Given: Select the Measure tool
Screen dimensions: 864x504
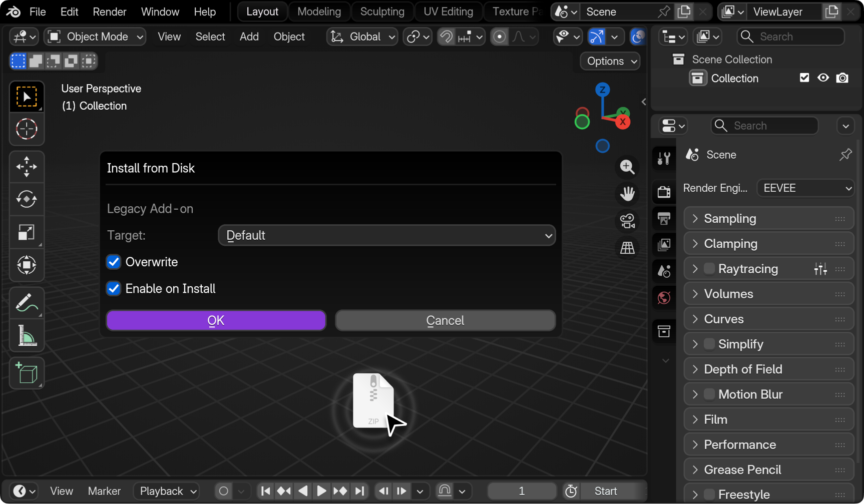Looking at the screenshot, I should pyautogui.click(x=27, y=335).
